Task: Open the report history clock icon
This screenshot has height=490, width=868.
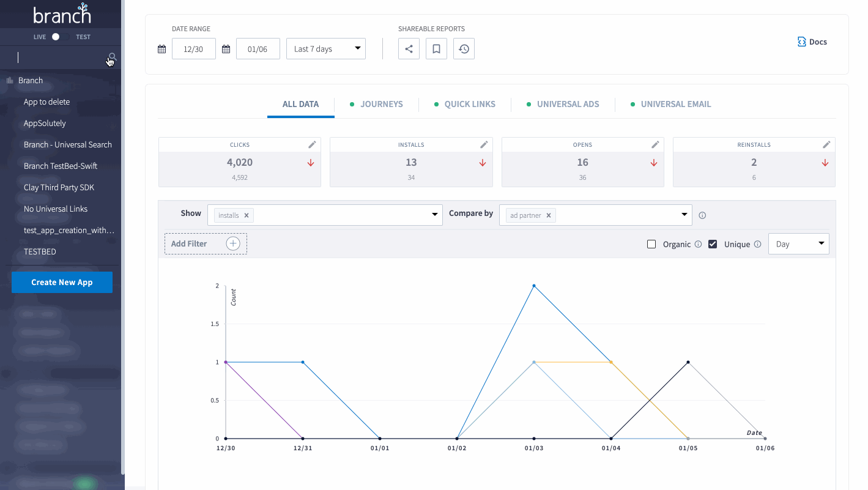Action: (x=464, y=49)
